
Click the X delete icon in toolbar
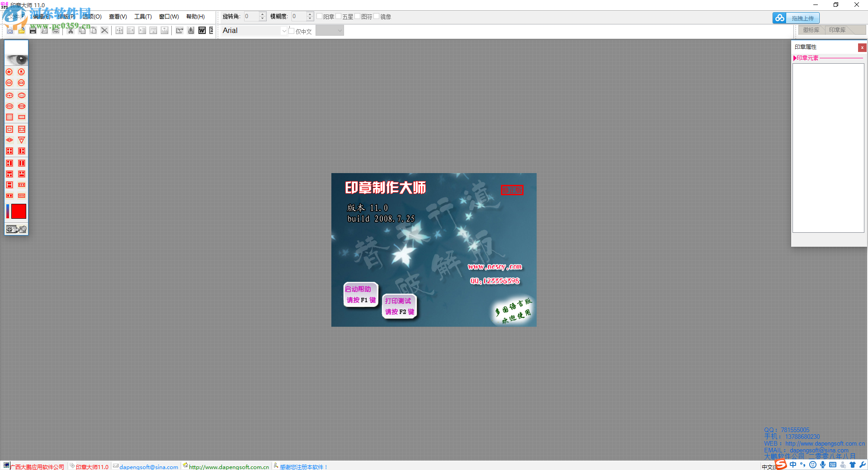click(104, 30)
